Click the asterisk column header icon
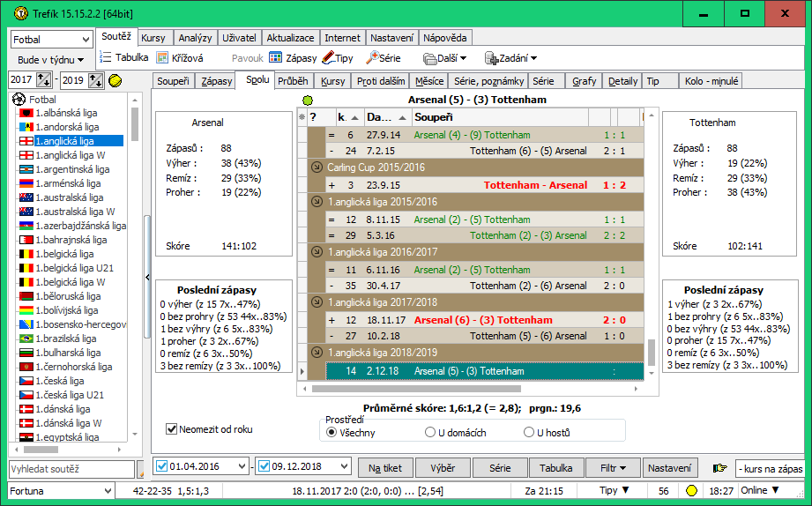Image resolution: width=812 pixels, height=506 pixels. pos(302,117)
